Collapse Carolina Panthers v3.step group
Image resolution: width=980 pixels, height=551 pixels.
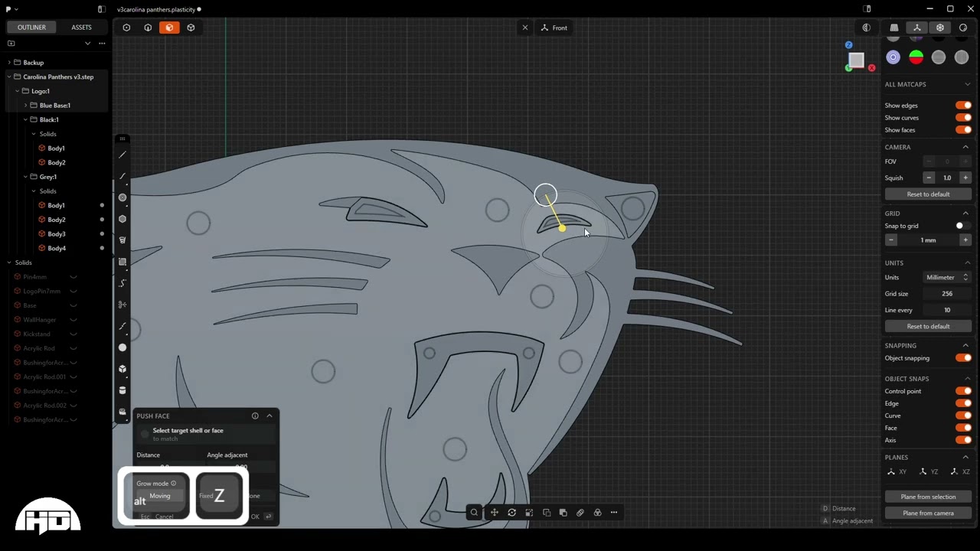point(9,77)
